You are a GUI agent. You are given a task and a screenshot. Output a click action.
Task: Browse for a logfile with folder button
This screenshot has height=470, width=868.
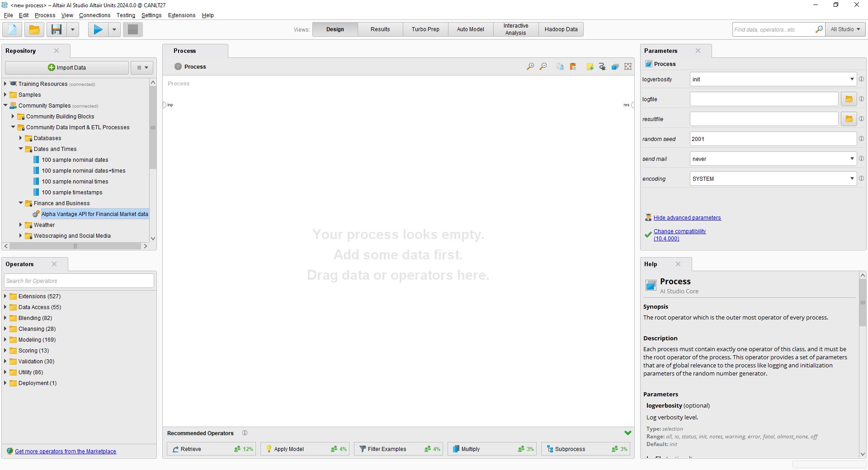[x=849, y=99]
